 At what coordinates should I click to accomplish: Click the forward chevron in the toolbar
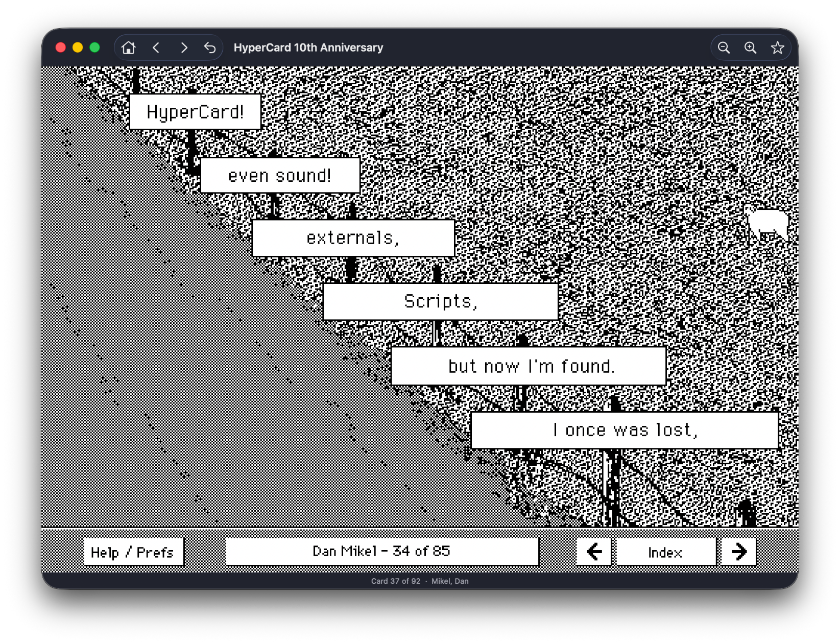coord(184,47)
